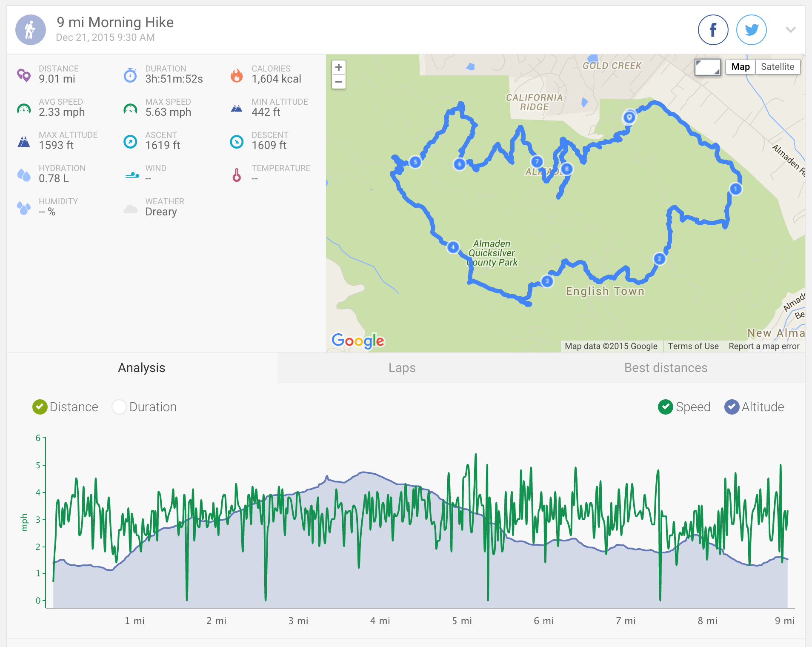The width and height of the screenshot is (812, 647).
Task: Open the map fullscreen toggle box
Action: [708, 67]
